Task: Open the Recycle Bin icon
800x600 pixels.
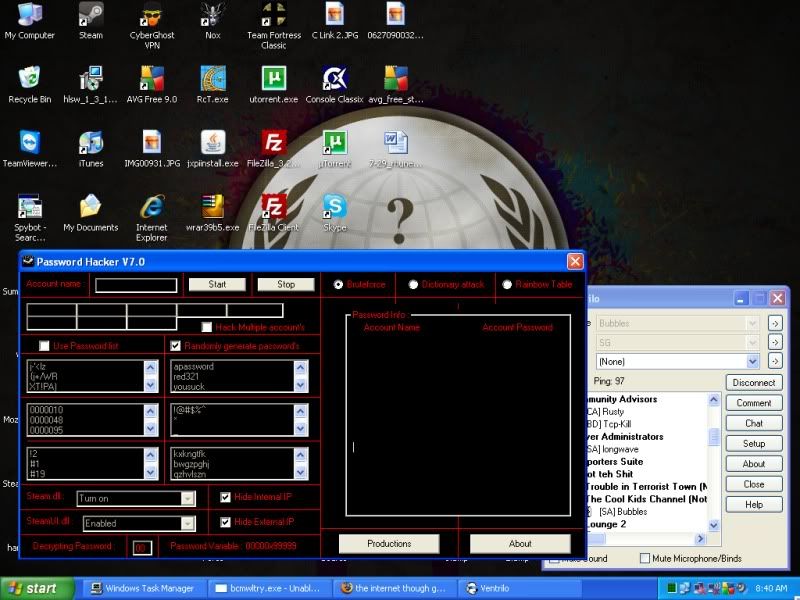Action: click(30, 85)
